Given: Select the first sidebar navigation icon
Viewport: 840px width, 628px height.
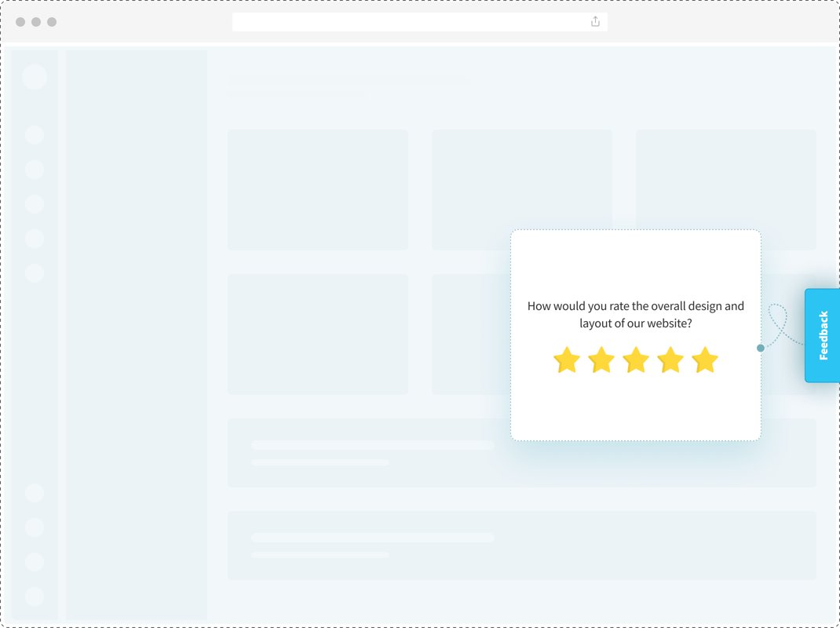Looking at the screenshot, I should (x=35, y=134).
